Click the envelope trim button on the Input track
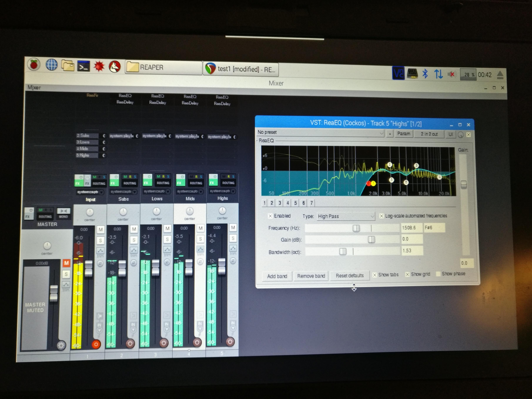This screenshot has height=399, width=532. coord(100,251)
